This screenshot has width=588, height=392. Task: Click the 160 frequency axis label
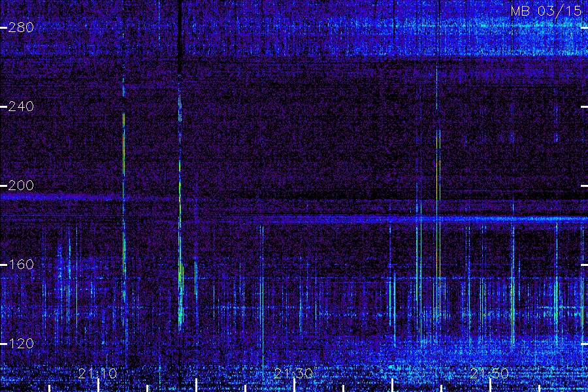click(21, 265)
